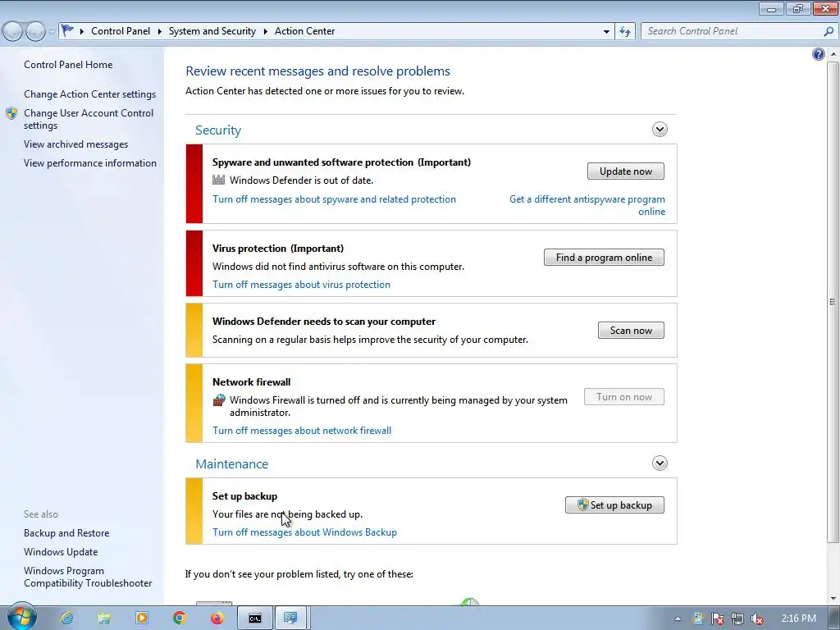Turn off messages about virus protection
Image resolution: width=840 pixels, height=630 pixels.
[x=301, y=285]
